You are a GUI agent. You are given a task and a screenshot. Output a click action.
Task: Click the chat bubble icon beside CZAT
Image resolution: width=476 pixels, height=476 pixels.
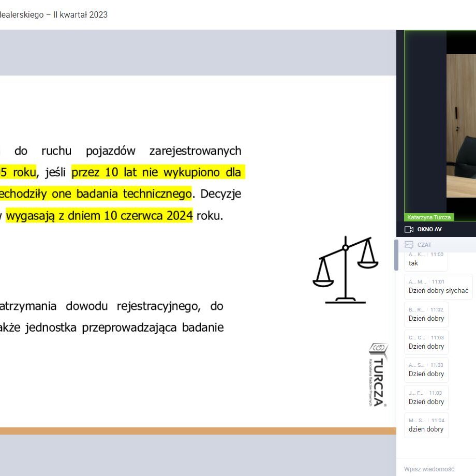pos(409,245)
